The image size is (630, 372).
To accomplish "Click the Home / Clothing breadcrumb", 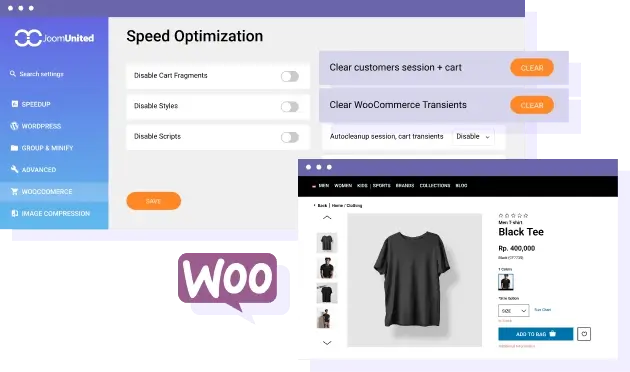I will 347,205.
